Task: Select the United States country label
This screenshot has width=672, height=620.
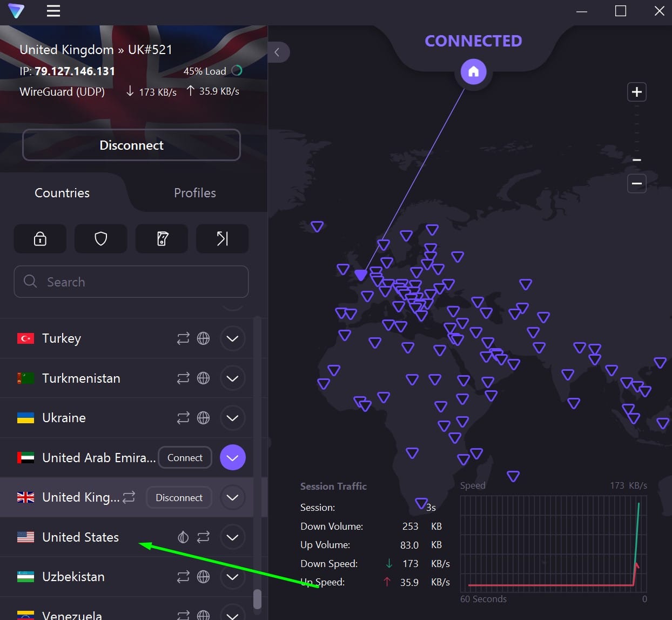Action: click(80, 537)
